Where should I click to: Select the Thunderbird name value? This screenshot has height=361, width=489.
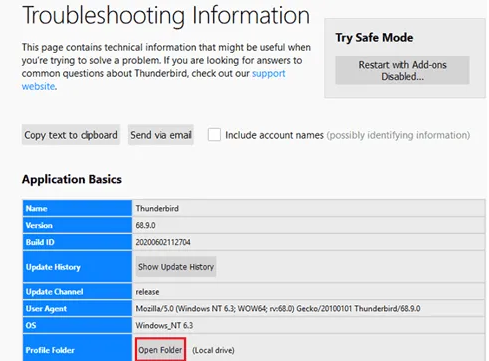click(157, 208)
